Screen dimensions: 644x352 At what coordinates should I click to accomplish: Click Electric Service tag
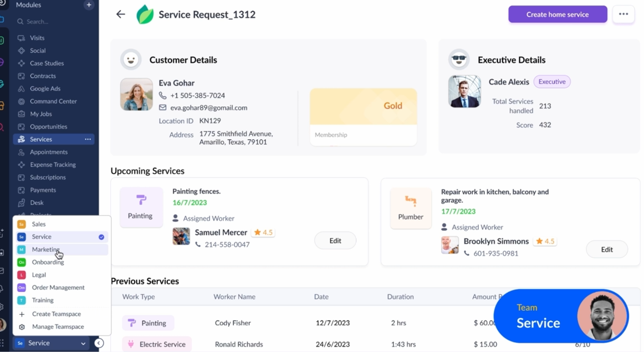click(157, 344)
